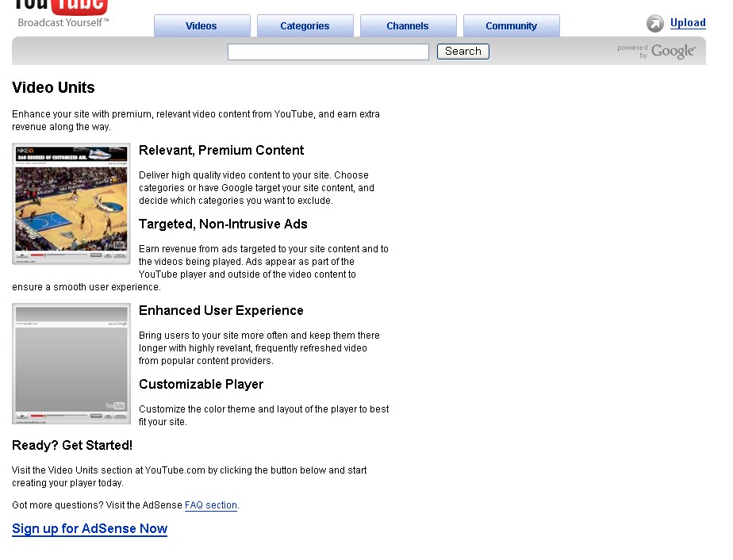Switch to the Channels tab

(408, 25)
